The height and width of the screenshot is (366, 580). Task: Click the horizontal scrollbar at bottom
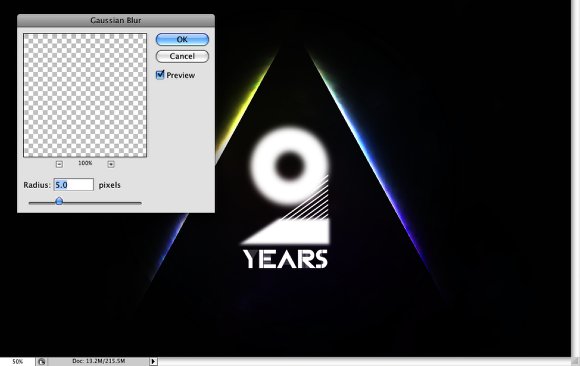pyautogui.click(x=365, y=362)
